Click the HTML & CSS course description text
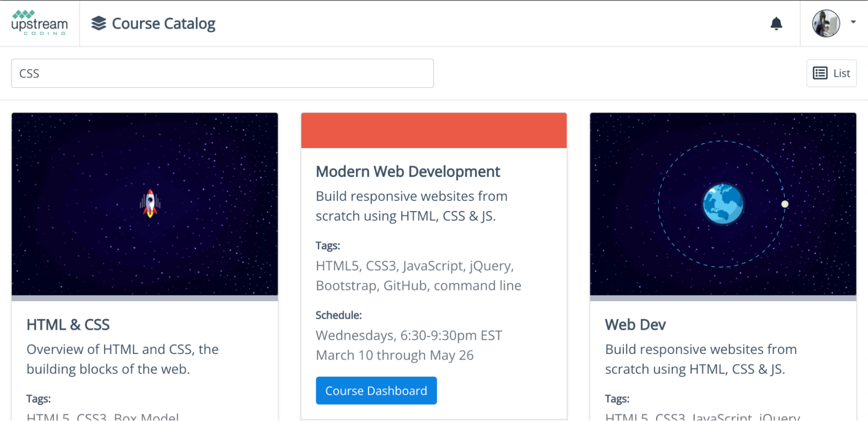 122,359
